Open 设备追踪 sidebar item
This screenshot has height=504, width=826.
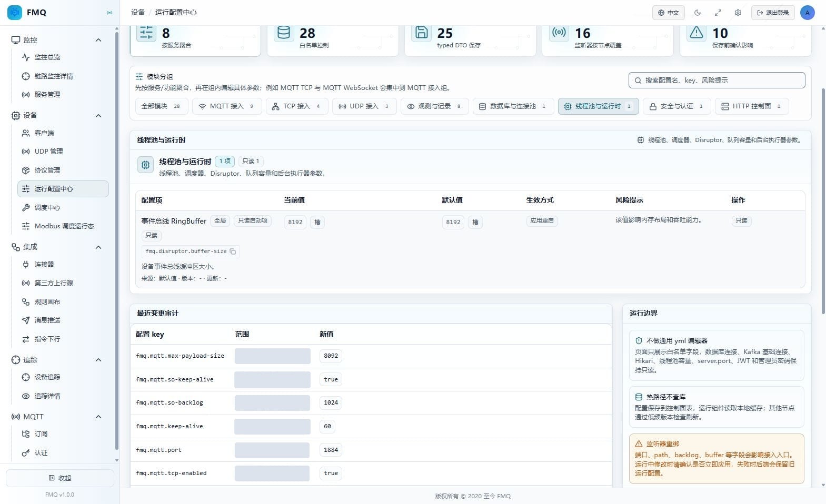63,377
